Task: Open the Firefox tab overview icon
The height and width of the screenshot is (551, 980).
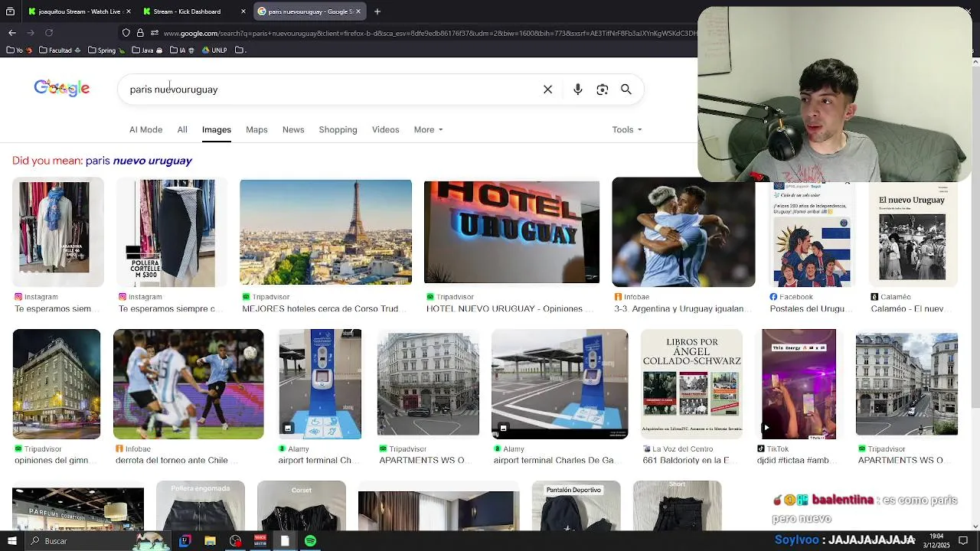Action: tap(10, 11)
